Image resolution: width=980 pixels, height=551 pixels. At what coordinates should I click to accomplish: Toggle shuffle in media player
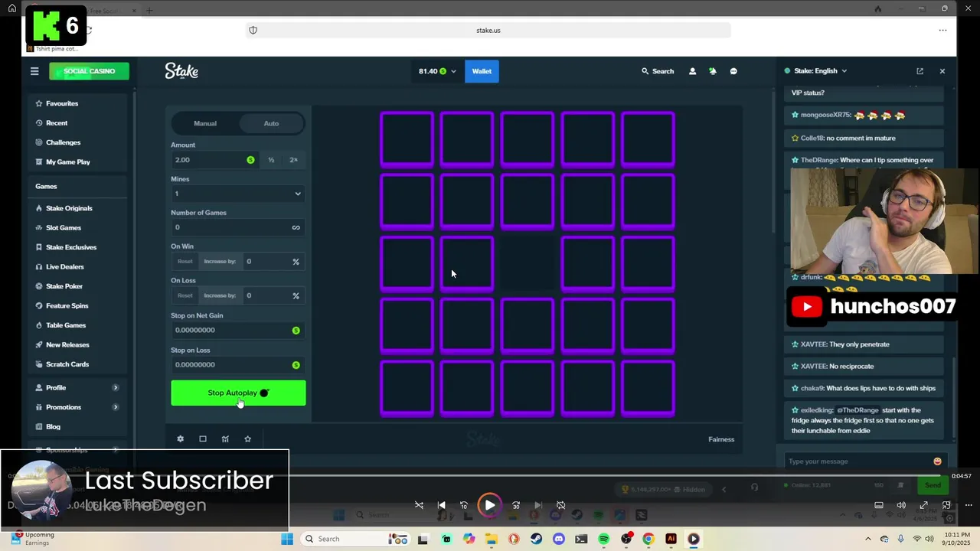click(419, 505)
